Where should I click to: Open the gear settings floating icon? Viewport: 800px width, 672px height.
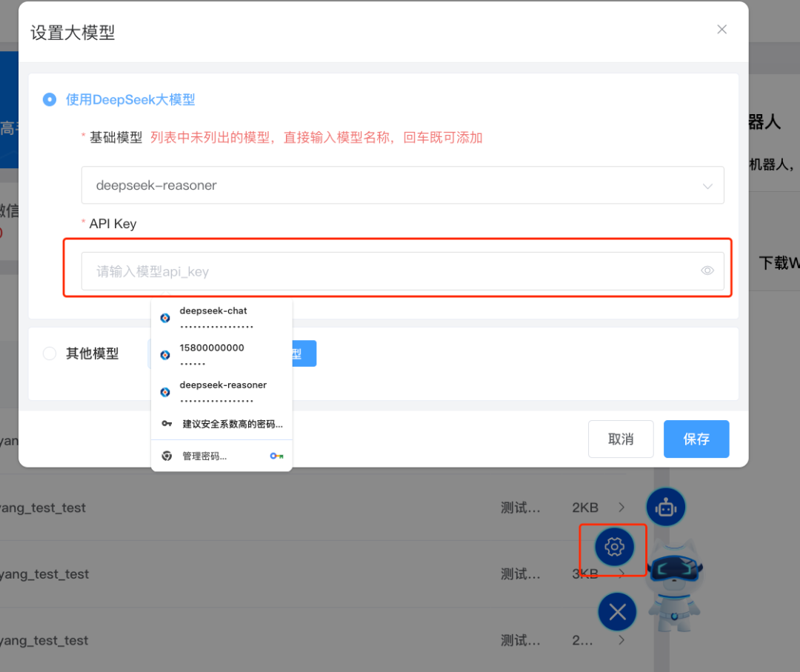pyautogui.click(x=614, y=547)
